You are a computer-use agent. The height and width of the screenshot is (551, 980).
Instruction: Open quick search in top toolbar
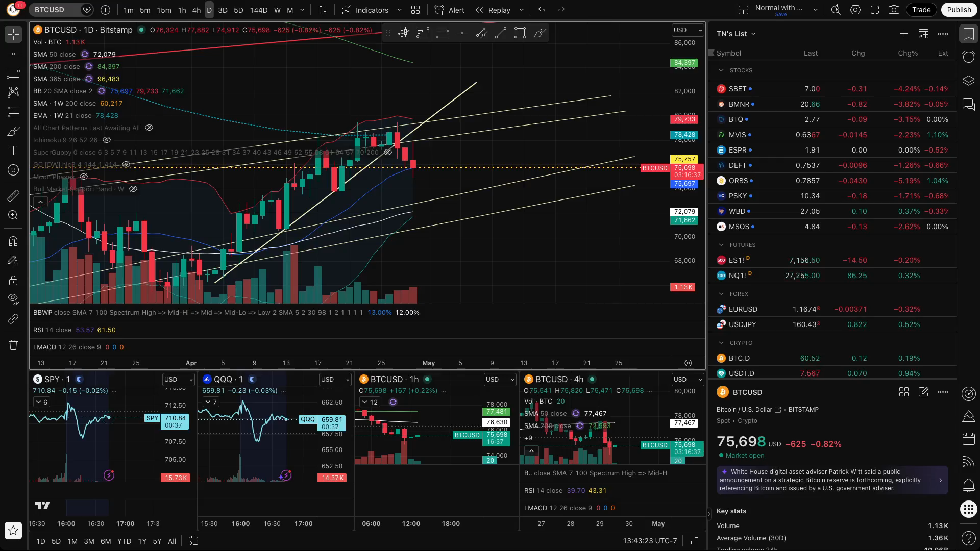(836, 10)
